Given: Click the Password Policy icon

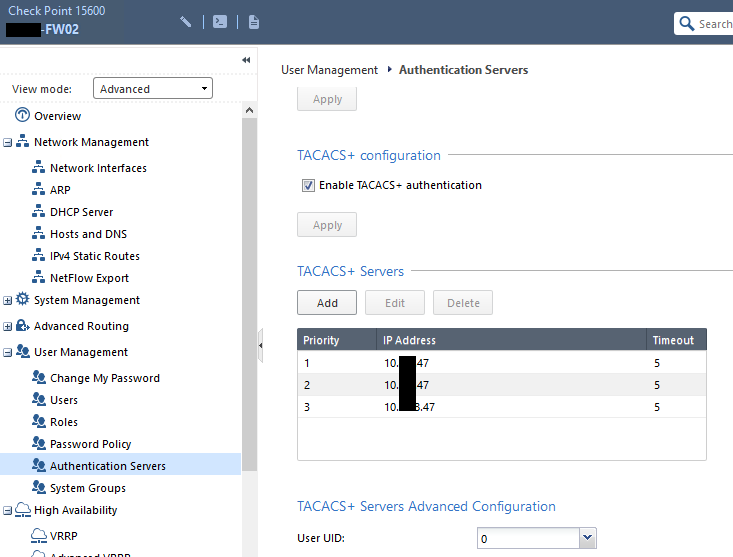Looking at the screenshot, I should [39, 443].
